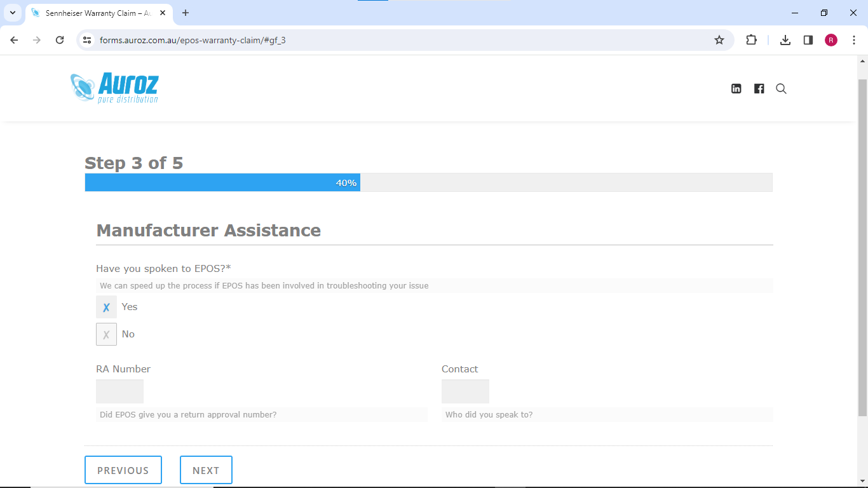Click the NEXT button

click(206, 470)
